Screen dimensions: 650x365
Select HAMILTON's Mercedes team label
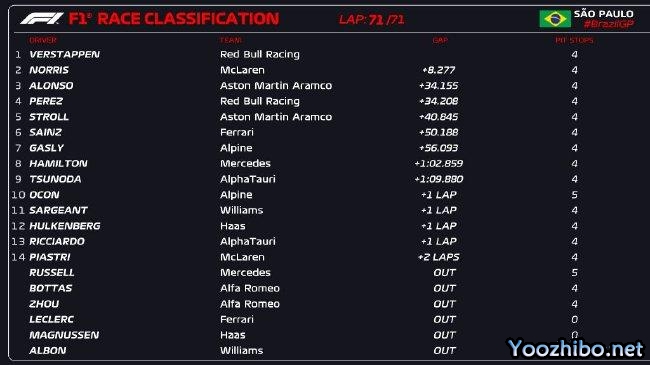click(245, 163)
